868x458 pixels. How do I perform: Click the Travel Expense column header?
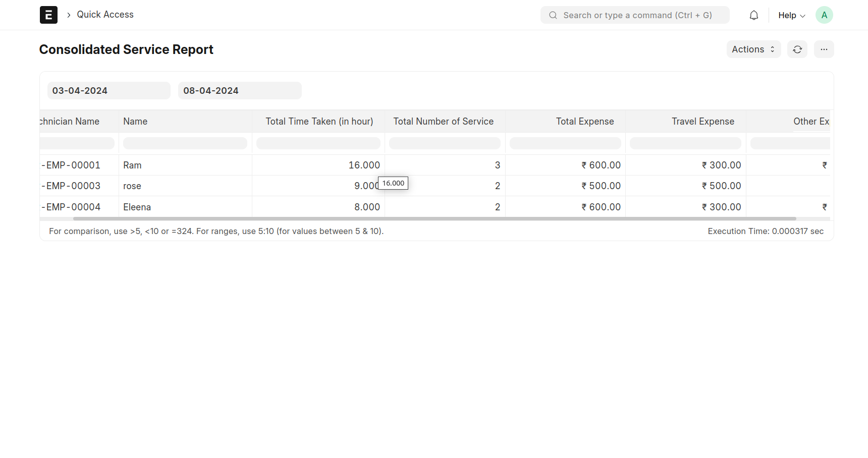click(x=702, y=122)
